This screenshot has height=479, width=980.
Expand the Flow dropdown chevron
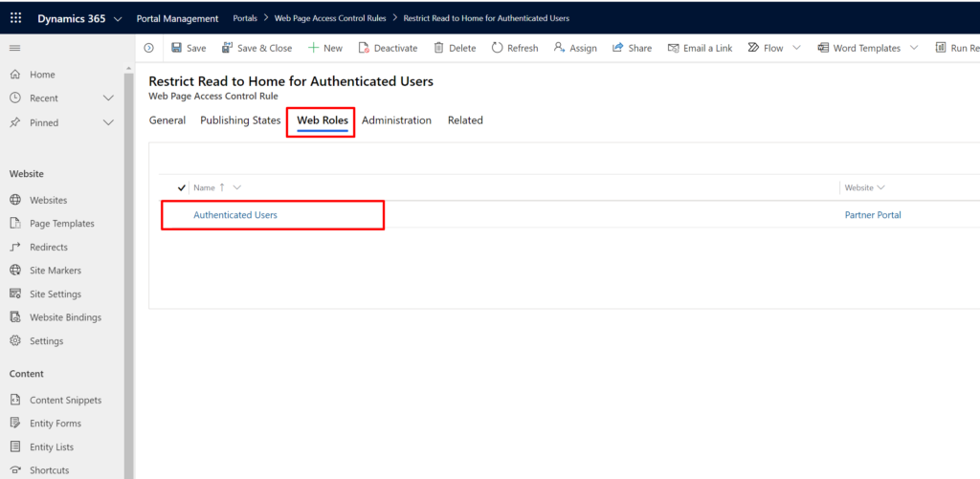click(797, 48)
